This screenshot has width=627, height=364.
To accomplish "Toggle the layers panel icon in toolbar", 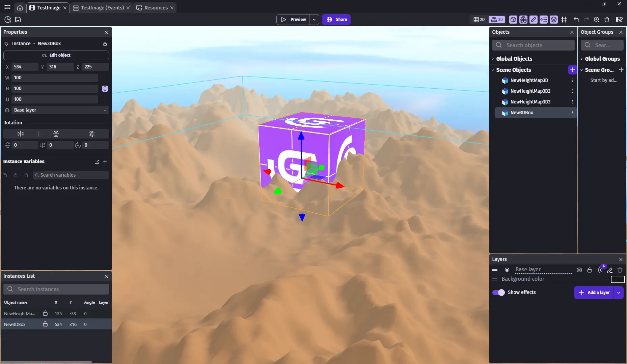I will click(x=554, y=20).
